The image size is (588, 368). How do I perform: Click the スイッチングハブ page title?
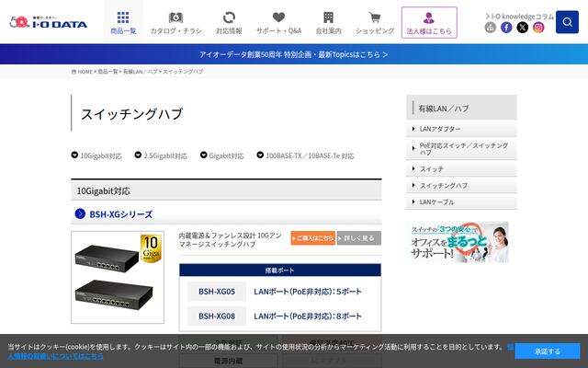click(x=131, y=114)
